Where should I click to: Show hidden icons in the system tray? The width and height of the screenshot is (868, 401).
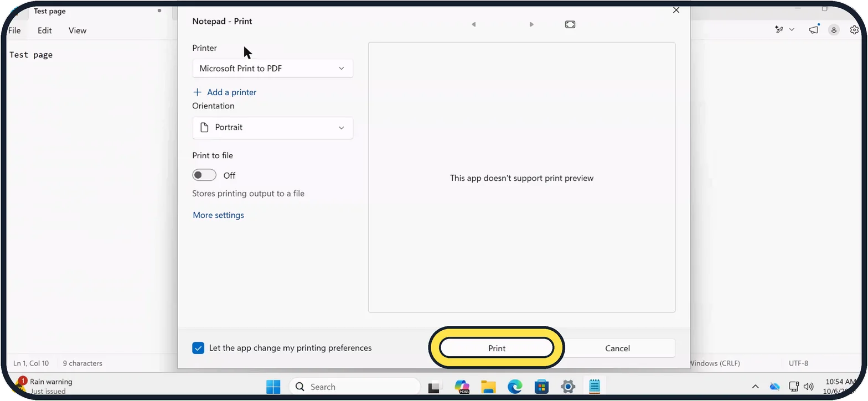pyautogui.click(x=755, y=387)
